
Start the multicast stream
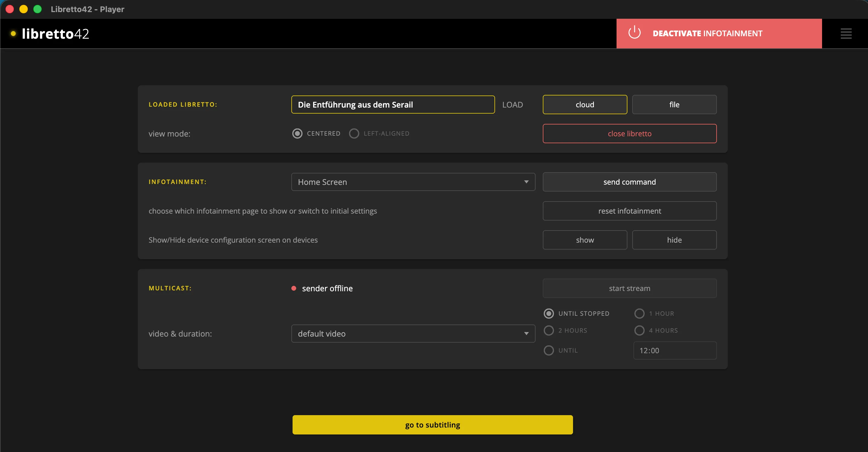tap(630, 288)
